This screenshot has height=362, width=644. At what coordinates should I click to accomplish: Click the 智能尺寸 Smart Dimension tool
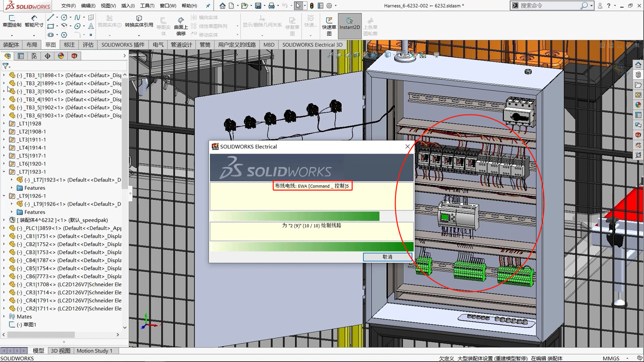[34, 21]
